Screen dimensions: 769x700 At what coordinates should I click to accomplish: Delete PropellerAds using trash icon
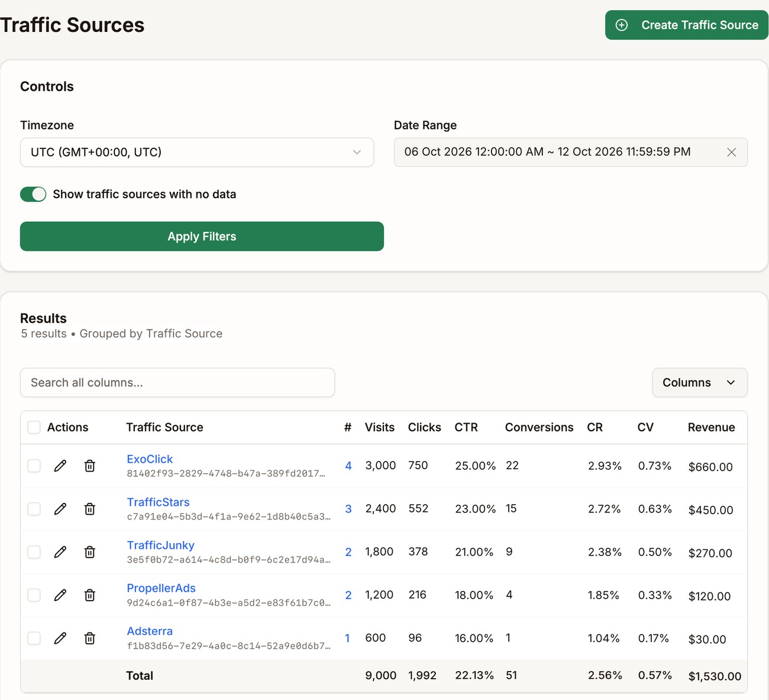[90, 595]
